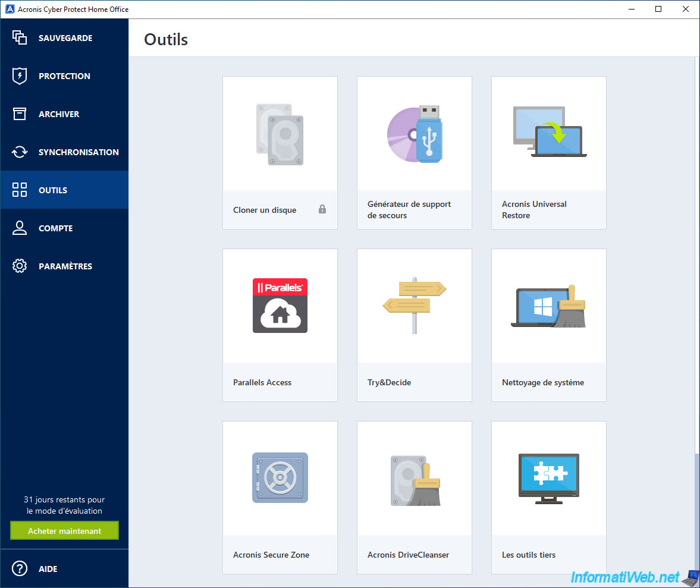This screenshot has width=700, height=588.
Task: Click the Aide question mark icon
Action: [20, 568]
